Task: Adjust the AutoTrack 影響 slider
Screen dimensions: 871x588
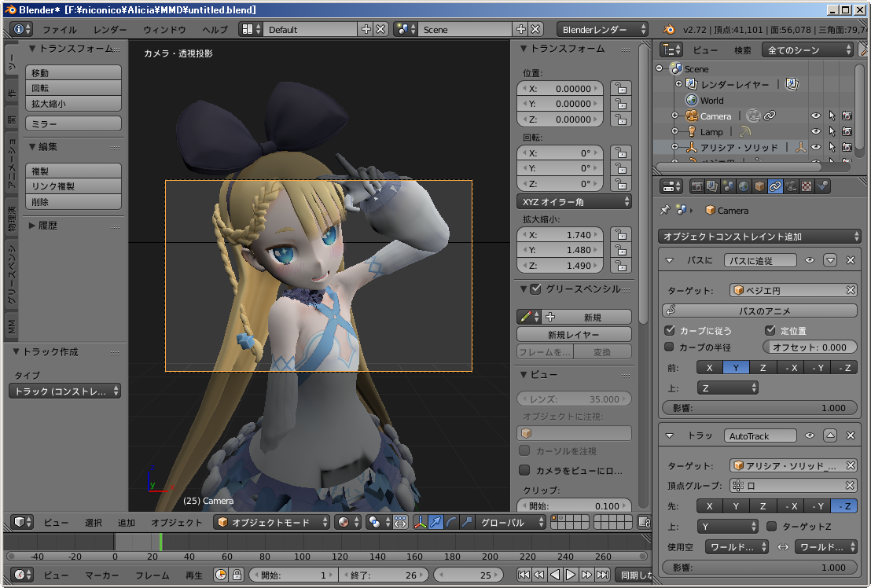Action: 759,568
